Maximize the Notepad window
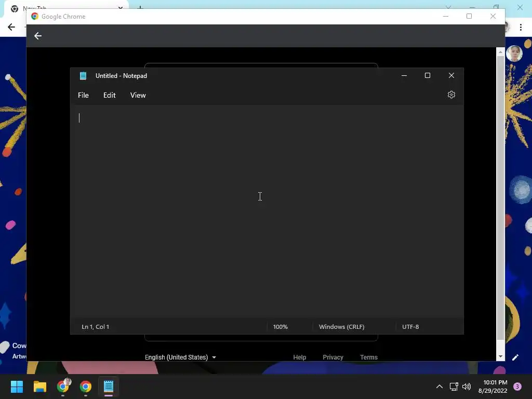The width and height of the screenshot is (532, 399). (428, 75)
